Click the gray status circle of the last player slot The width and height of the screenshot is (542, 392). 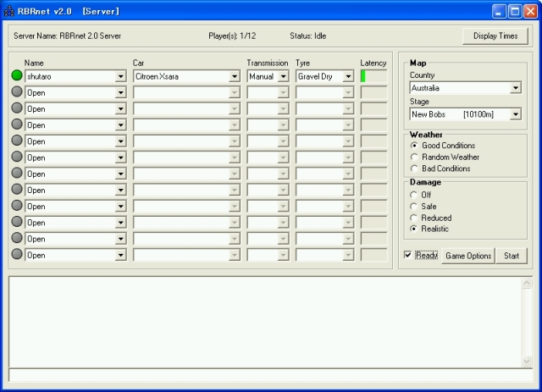[17, 254]
